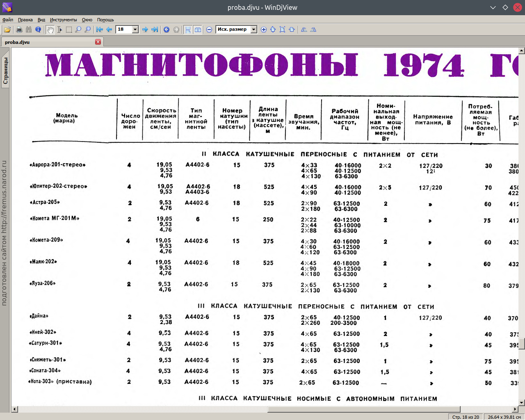Go to the next page
This screenshot has height=420, width=525.
145,30
